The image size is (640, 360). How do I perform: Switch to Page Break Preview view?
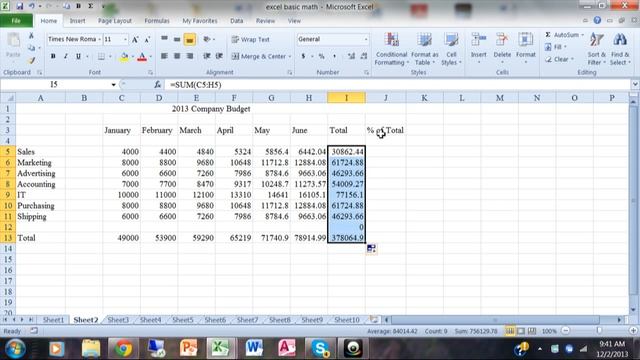click(532, 331)
